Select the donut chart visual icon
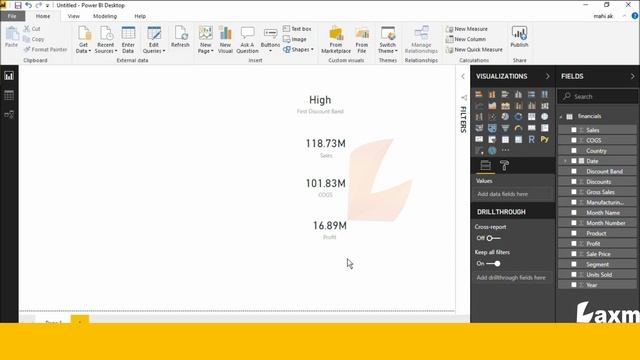The width and height of the screenshot is (640, 360). 518,117
